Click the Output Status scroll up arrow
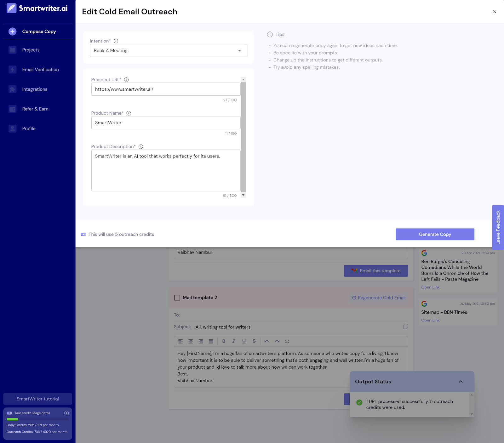Screen dimensions: 504x443 tap(472, 395)
